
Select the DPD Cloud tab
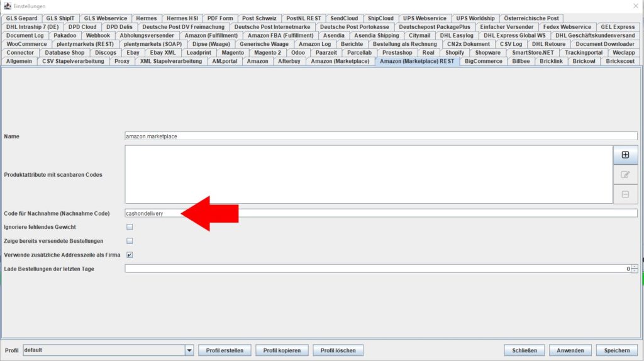(x=82, y=26)
